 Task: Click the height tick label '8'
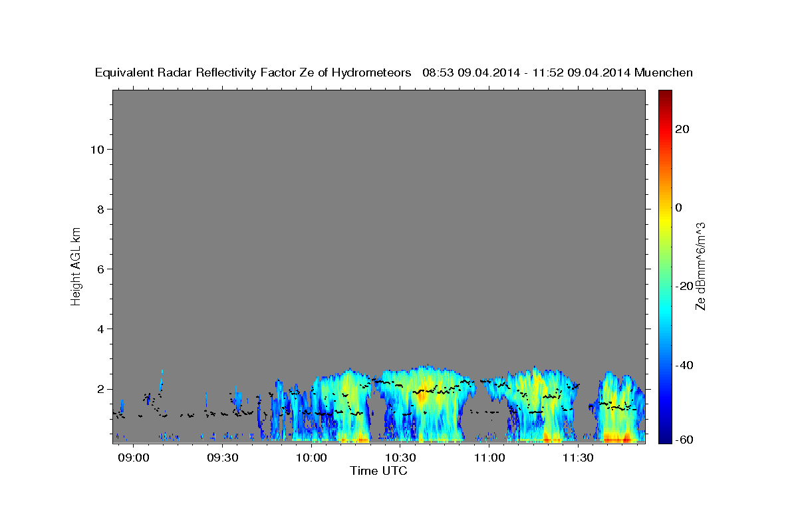click(100, 209)
